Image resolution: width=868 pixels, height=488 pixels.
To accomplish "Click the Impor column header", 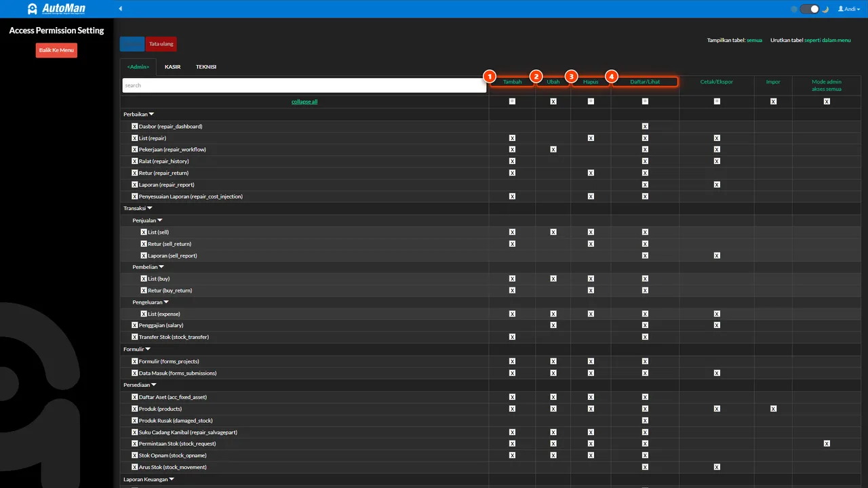I will click(x=773, y=82).
